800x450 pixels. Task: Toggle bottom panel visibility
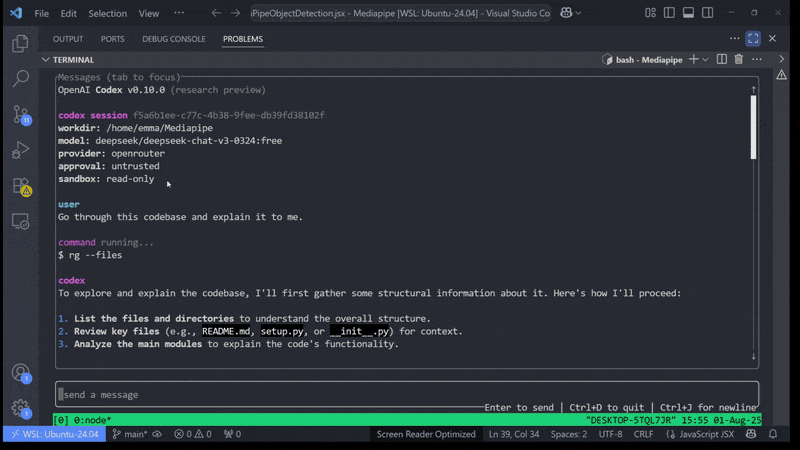(688, 13)
